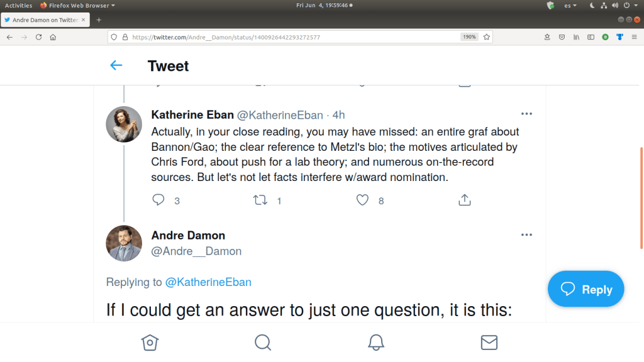Open the Firefox hamburger menu

click(x=634, y=37)
